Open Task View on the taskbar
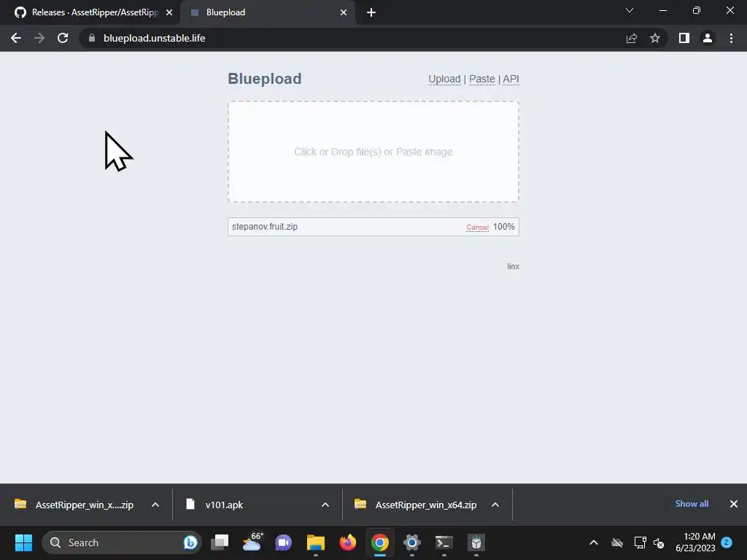 point(220,542)
